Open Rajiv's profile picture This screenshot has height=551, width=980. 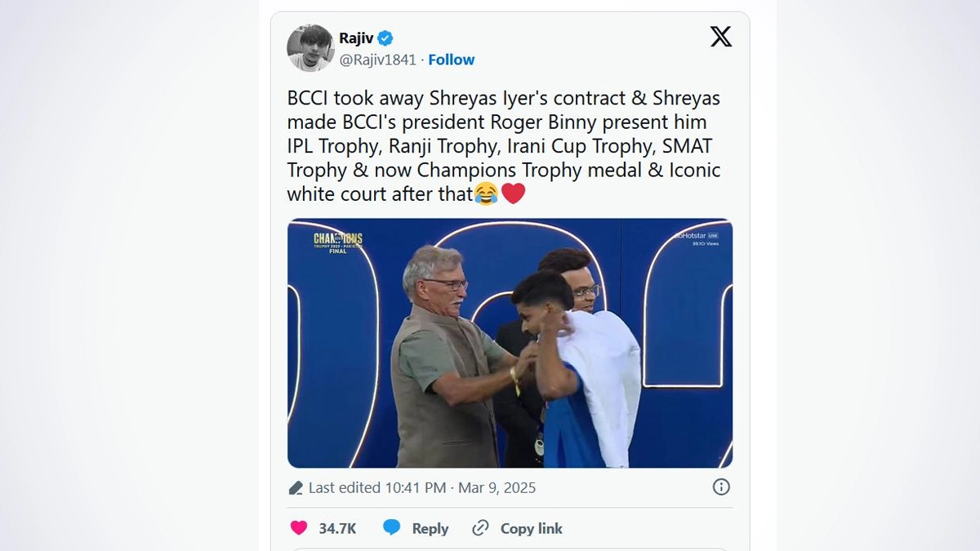click(310, 48)
